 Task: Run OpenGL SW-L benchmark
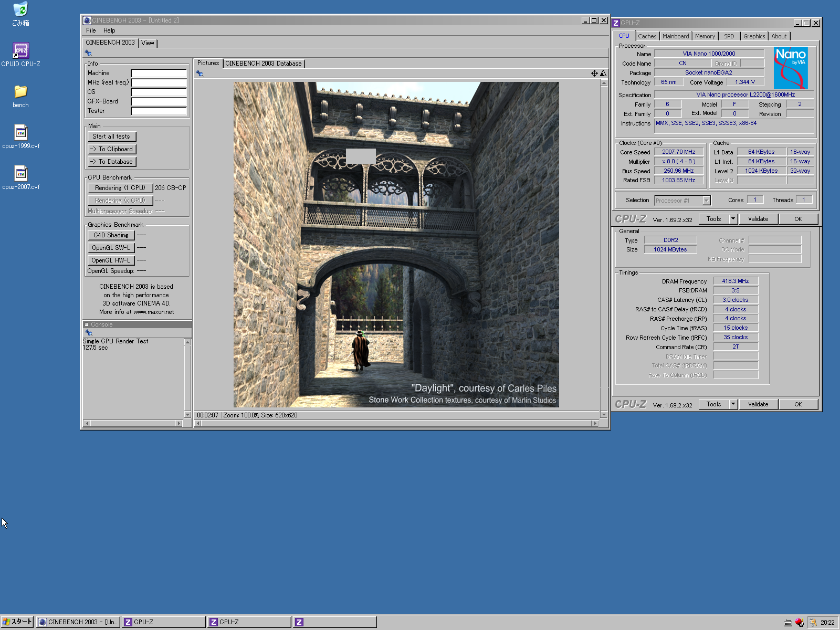point(111,248)
